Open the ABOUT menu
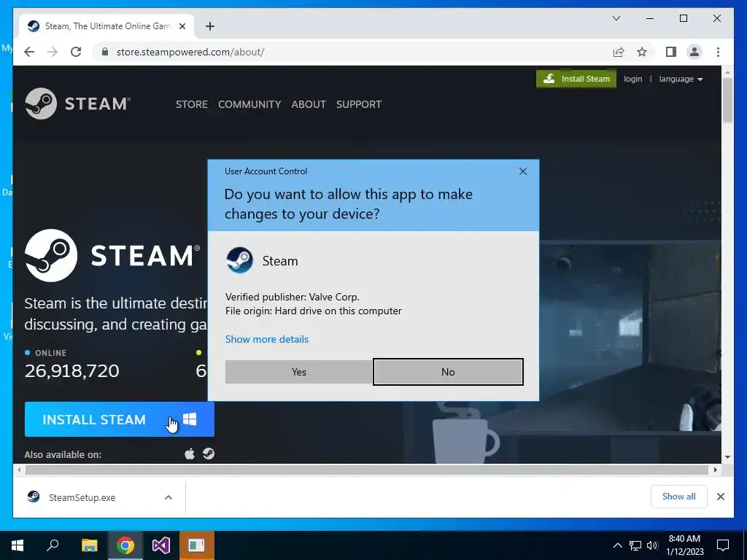The height and width of the screenshot is (560, 747). [309, 104]
